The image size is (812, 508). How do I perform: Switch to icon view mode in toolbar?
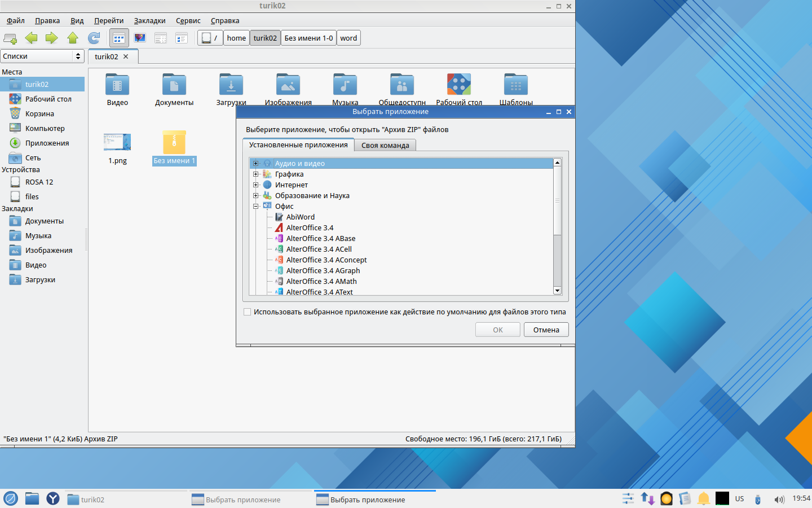tap(119, 38)
